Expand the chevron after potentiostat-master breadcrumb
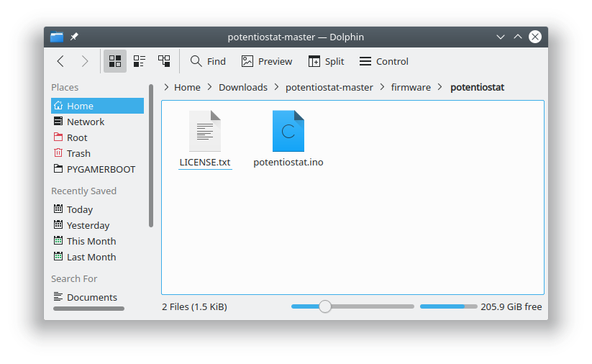 click(x=382, y=87)
